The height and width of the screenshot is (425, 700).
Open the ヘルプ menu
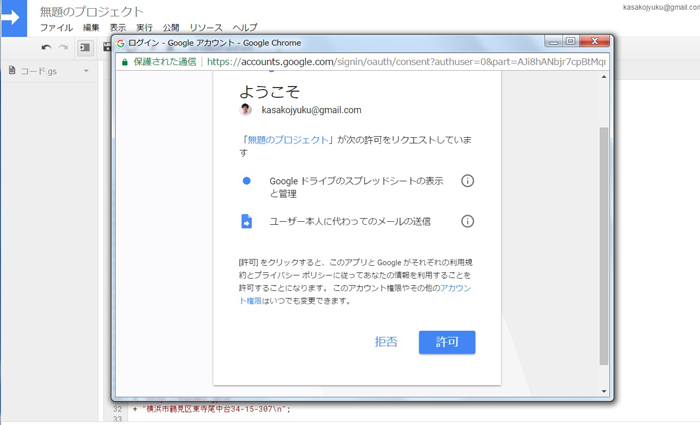click(245, 28)
